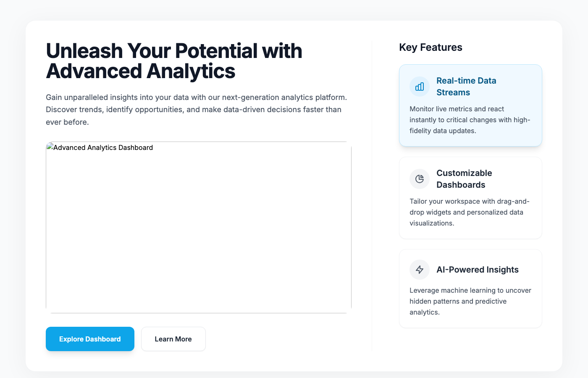Click the bar chart icon on Real-time Data Streams

419,86
